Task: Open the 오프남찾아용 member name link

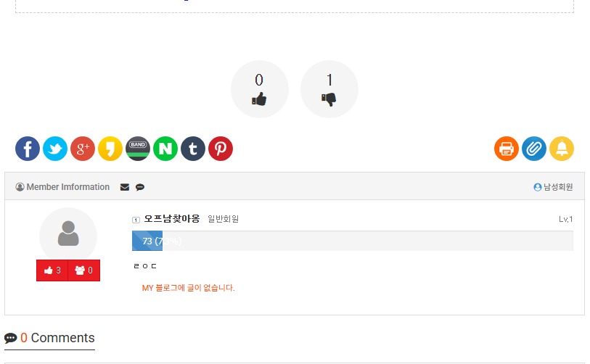Action: [x=171, y=218]
